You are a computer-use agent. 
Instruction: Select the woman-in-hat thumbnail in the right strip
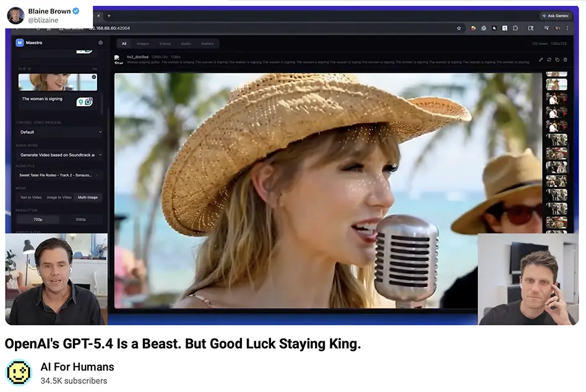pyautogui.click(x=556, y=84)
